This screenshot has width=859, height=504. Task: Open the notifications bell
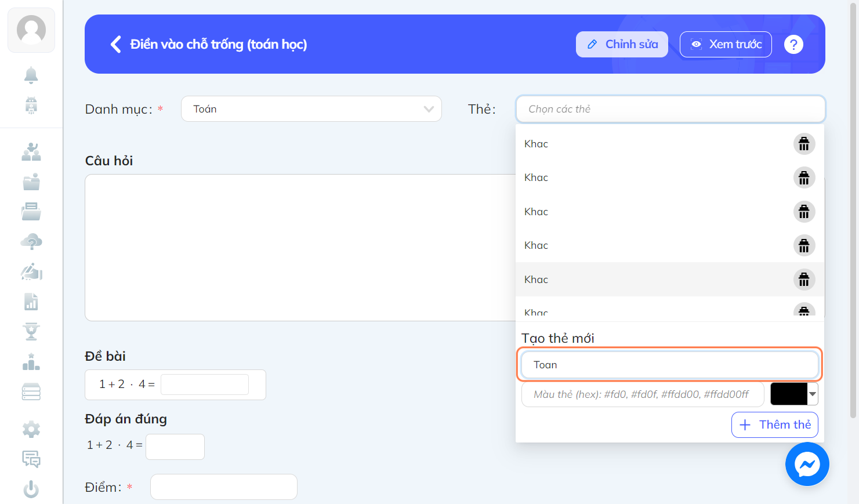point(31,75)
